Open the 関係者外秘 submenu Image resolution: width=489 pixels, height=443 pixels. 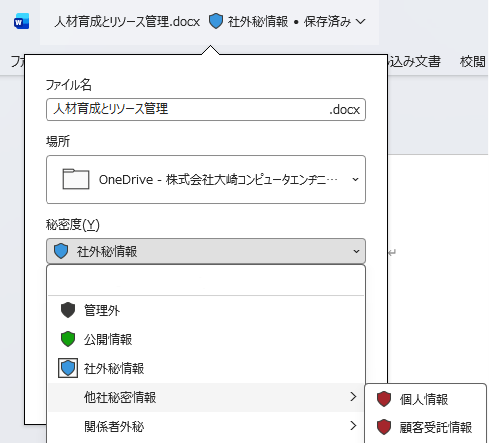click(206, 426)
